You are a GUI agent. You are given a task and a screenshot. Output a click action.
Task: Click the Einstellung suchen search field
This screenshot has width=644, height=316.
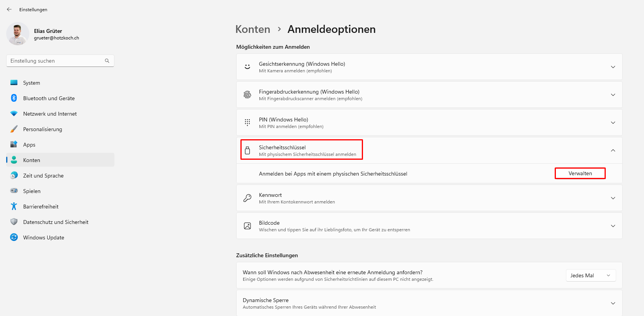(x=56, y=61)
